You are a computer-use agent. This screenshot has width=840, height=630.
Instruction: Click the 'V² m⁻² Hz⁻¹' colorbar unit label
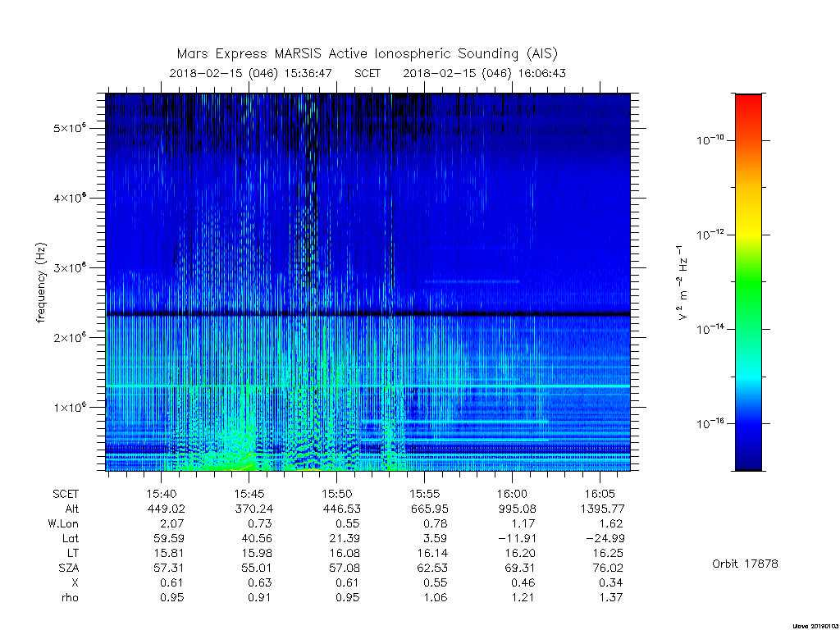(682, 282)
